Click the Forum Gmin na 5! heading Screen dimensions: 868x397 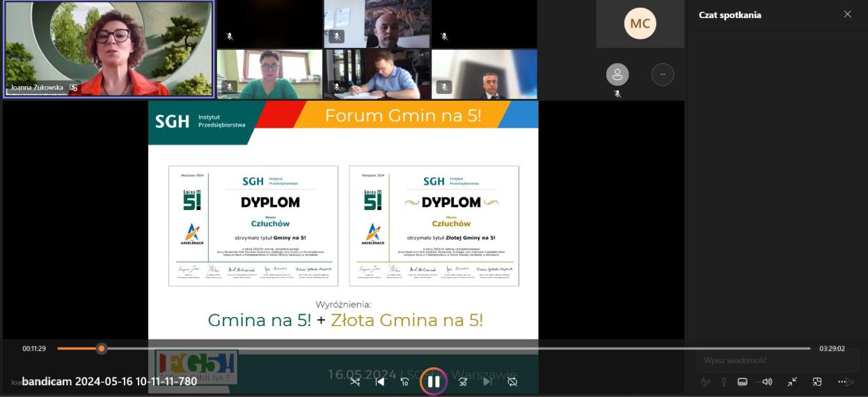coord(404,115)
